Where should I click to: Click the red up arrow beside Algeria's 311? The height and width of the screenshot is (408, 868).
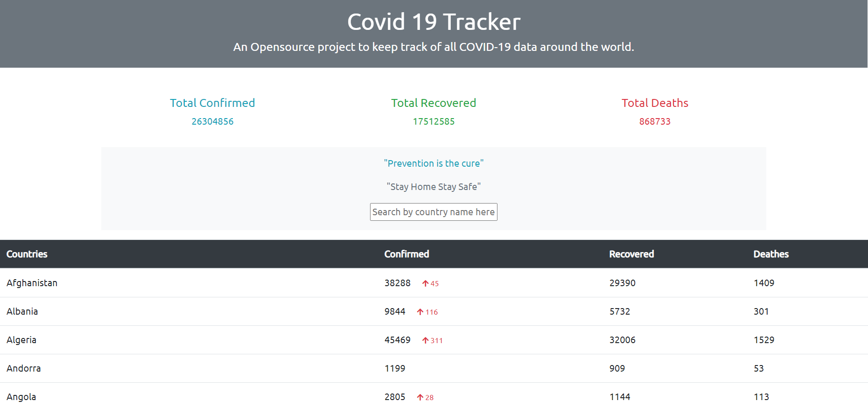click(x=425, y=340)
